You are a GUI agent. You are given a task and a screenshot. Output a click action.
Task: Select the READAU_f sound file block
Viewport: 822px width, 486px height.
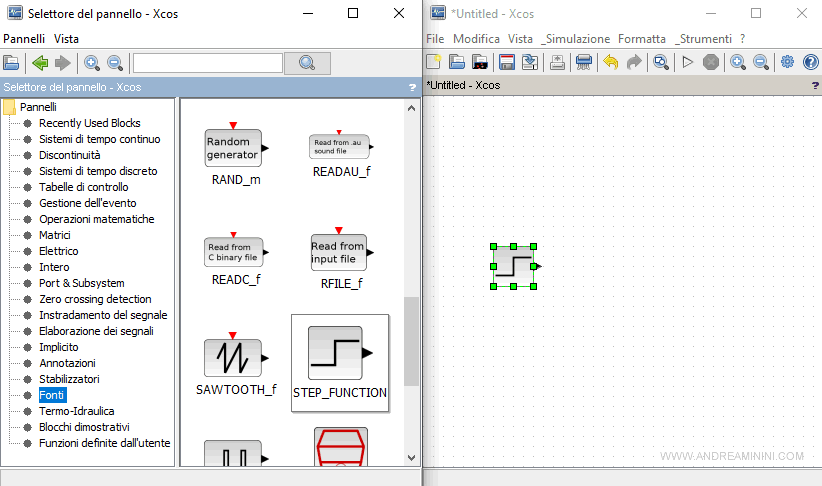pyautogui.click(x=341, y=154)
